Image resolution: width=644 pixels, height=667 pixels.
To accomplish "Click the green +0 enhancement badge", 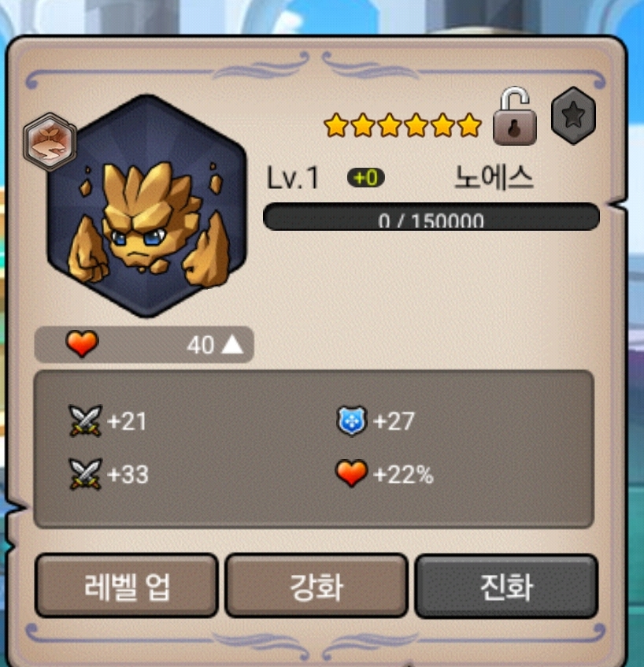I will [x=366, y=177].
